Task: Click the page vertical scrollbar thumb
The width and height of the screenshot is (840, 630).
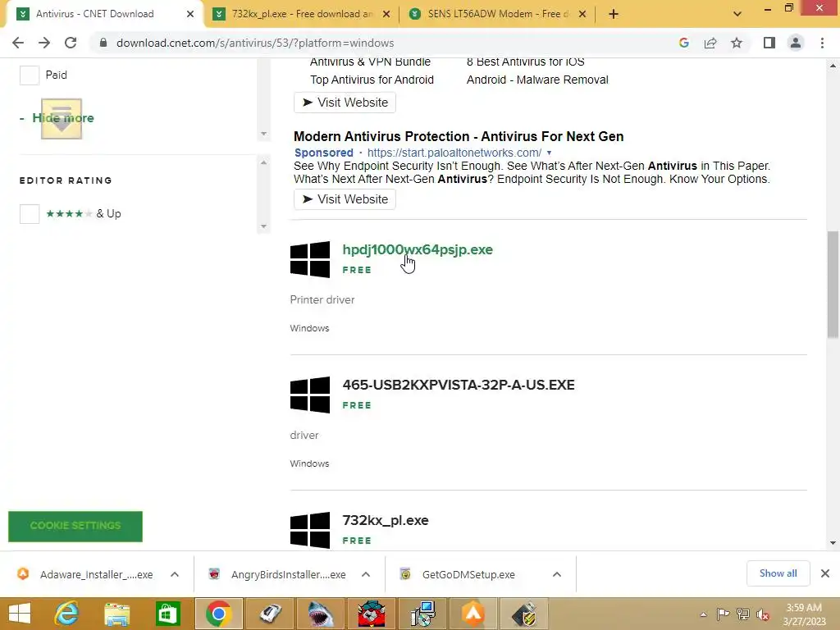Action: [833, 285]
